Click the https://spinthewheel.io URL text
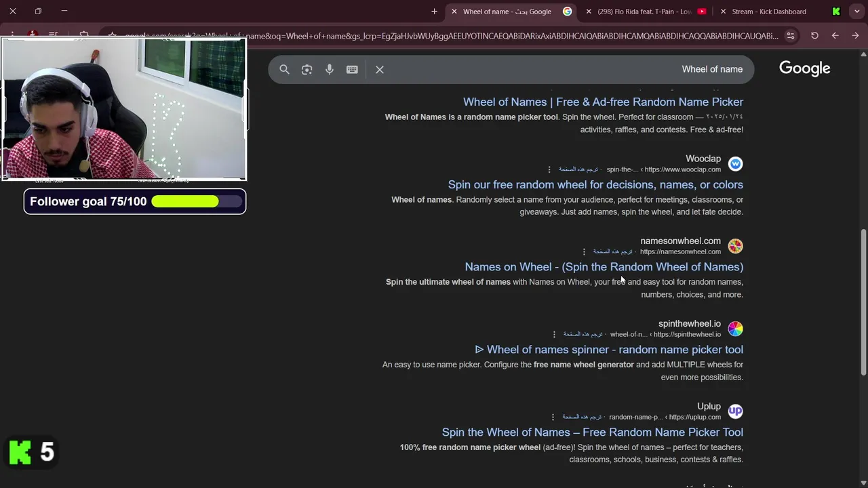Viewport: 868px width, 488px height. coord(687,334)
